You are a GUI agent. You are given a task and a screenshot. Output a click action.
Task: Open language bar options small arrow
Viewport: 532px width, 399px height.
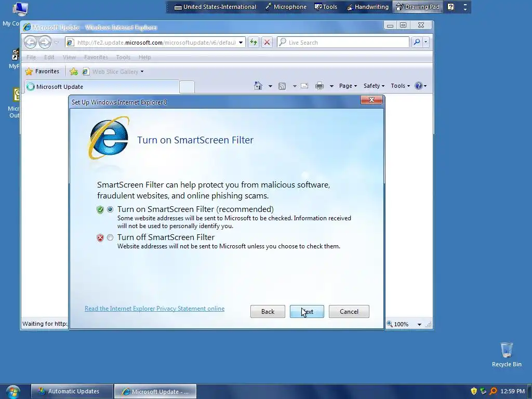[x=465, y=9]
